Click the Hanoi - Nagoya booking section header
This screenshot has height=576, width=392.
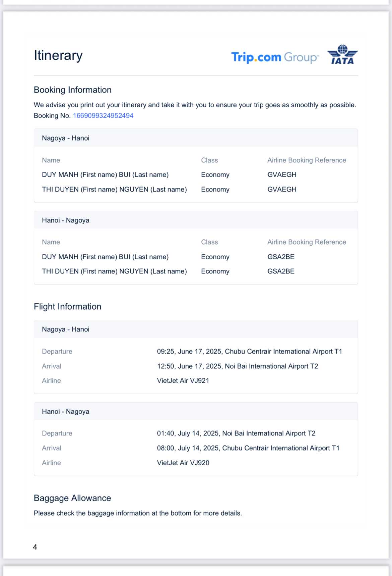pyautogui.click(x=66, y=220)
